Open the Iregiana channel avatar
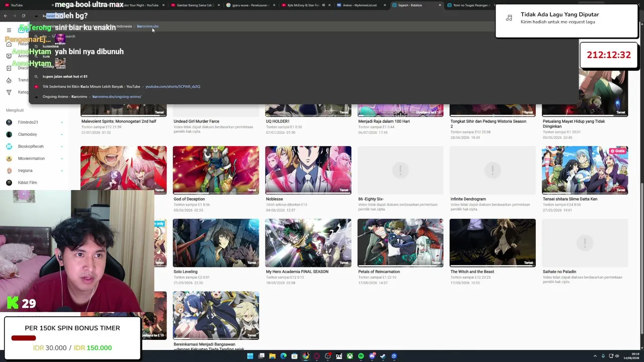Viewport: 644px width, 362px height. pyautogui.click(x=9, y=170)
